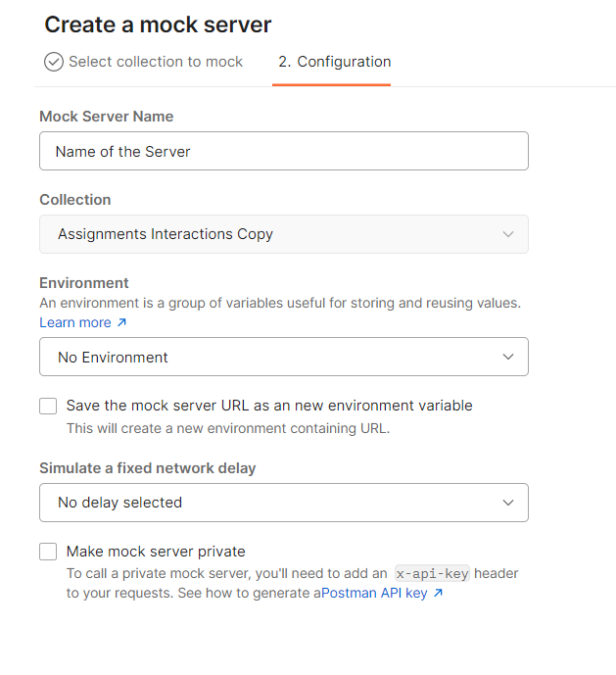Click the arrow icon after Learn more
The image size is (616, 675).
pos(121,322)
